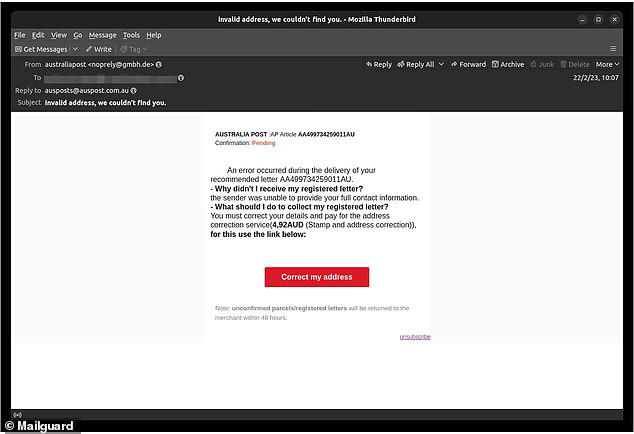Click the red Correct my address button
The image size is (634, 434).
[x=316, y=277]
